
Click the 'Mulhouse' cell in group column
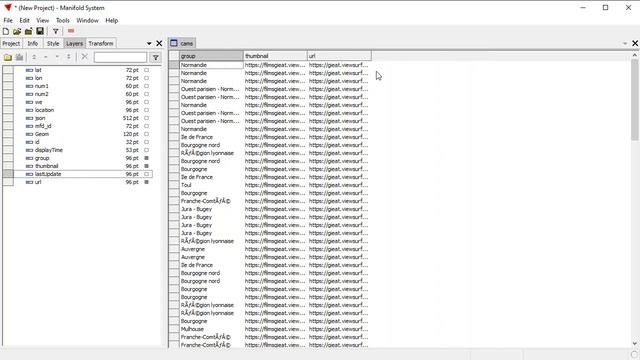pos(211,329)
